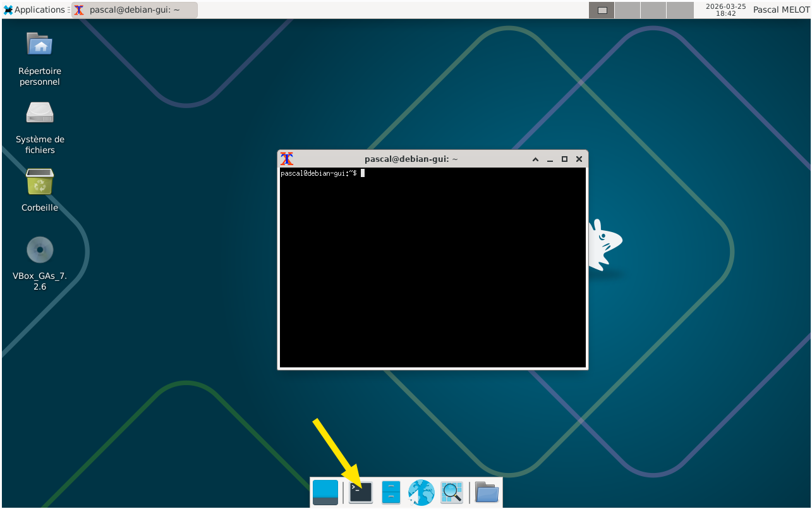Select the Système de fichiers drive icon

40,114
